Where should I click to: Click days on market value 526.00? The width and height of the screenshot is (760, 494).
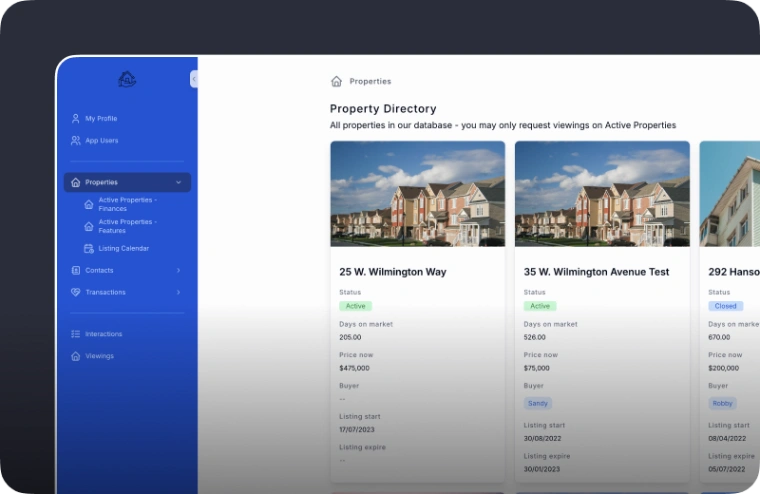[x=535, y=337]
